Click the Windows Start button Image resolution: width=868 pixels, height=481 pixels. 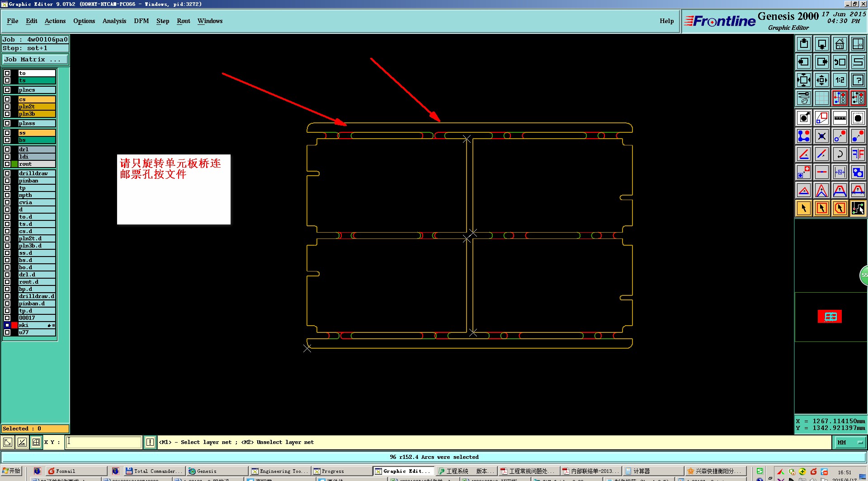point(12,471)
